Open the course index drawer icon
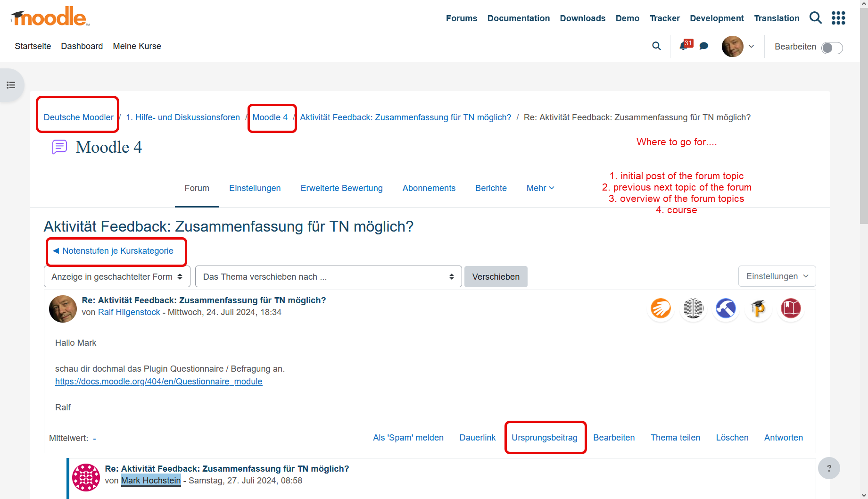 (11, 85)
